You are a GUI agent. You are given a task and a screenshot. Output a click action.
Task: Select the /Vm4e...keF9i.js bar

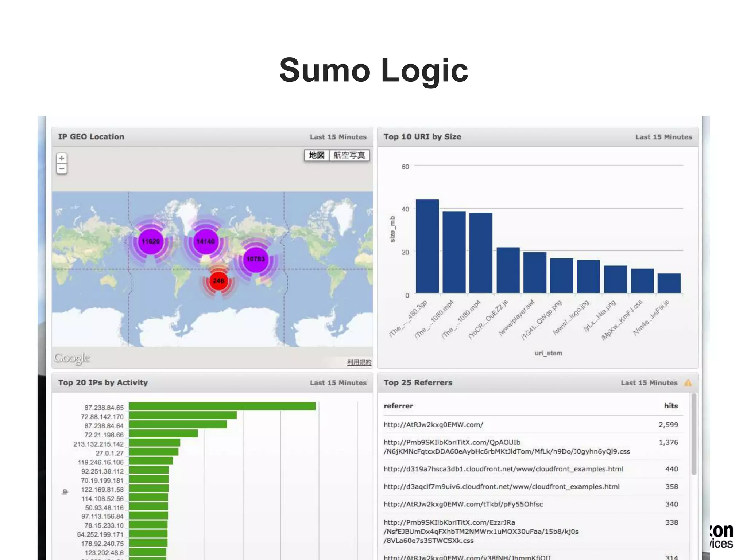click(x=669, y=283)
